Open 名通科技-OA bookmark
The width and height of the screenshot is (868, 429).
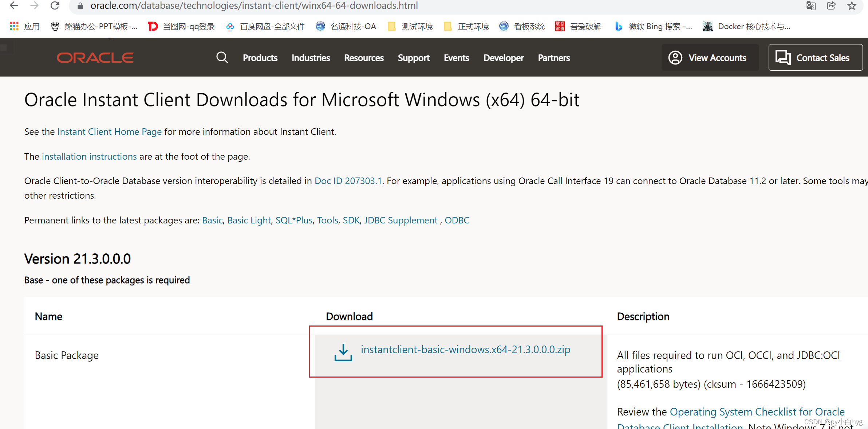click(346, 26)
